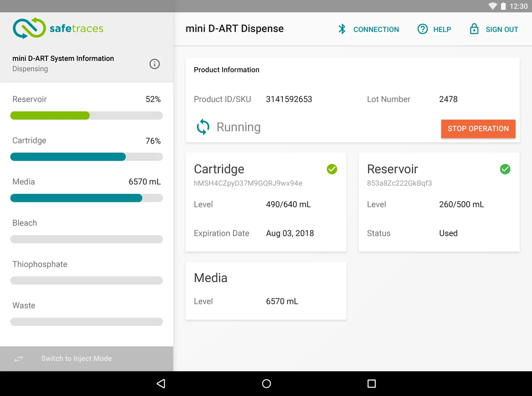The width and height of the screenshot is (532, 396).
Task: Click the Wi-Fi status icon
Action: (x=492, y=6)
